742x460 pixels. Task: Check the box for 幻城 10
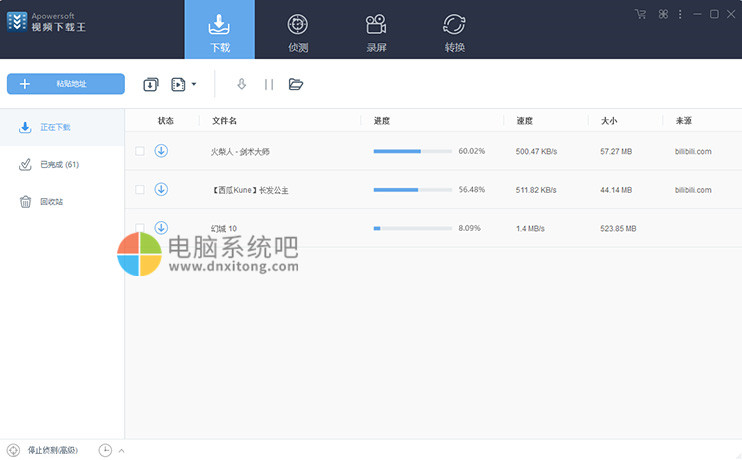pyautogui.click(x=140, y=228)
